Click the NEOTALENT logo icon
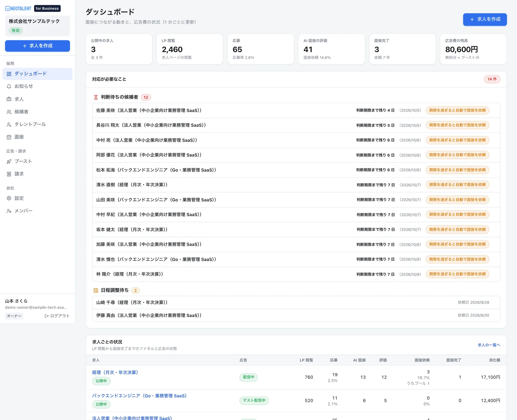The image size is (517, 420). (x=8, y=8)
